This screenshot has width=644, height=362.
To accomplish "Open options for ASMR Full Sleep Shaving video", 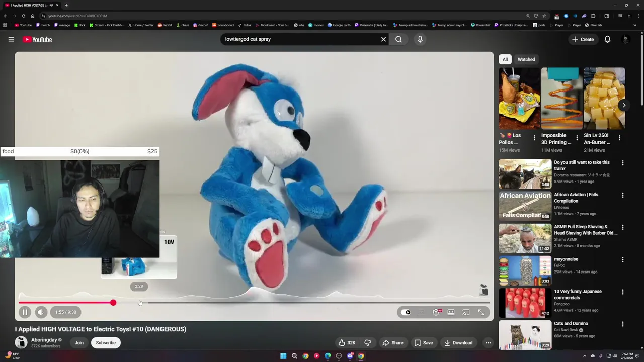I will (623, 227).
